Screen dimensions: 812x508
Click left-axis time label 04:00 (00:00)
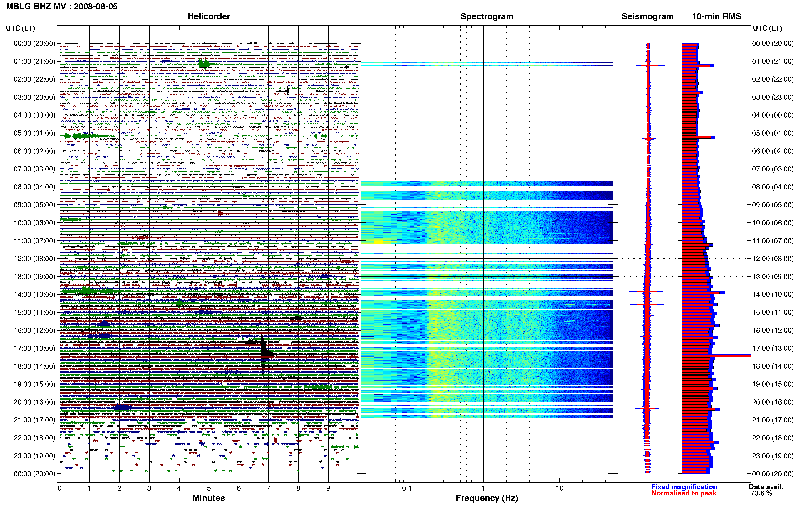(34, 115)
